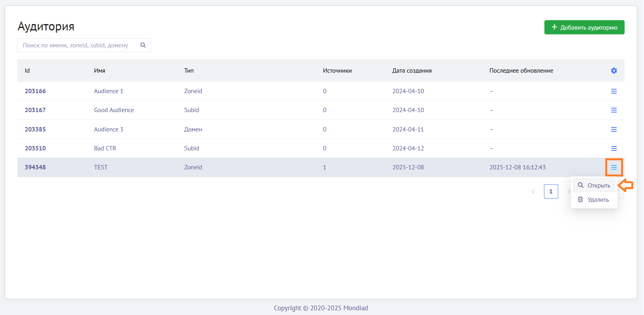Go to previous page arrow
The width and height of the screenshot is (644, 315).
[533, 192]
